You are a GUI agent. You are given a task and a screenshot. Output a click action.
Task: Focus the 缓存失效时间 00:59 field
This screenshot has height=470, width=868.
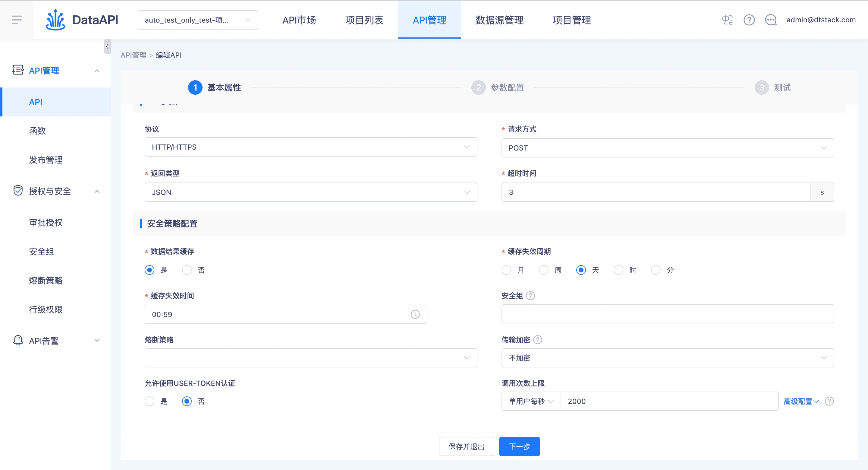click(286, 315)
